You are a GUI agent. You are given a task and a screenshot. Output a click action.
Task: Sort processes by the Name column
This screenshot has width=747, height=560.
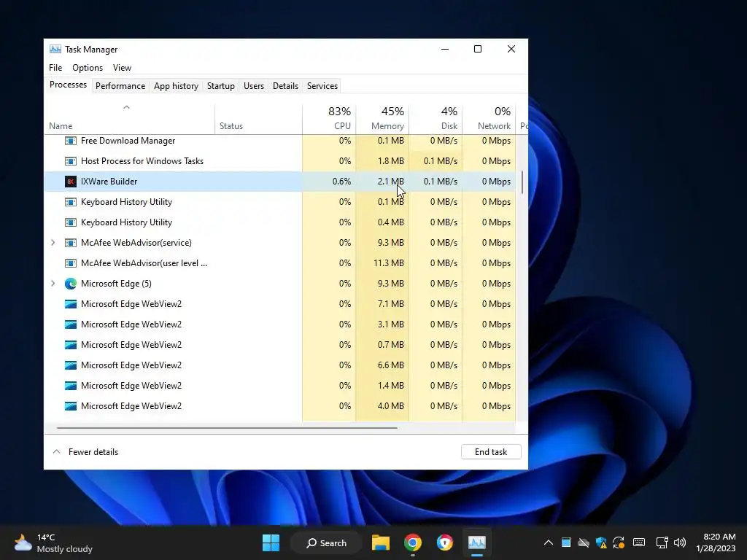click(x=130, y=119)
